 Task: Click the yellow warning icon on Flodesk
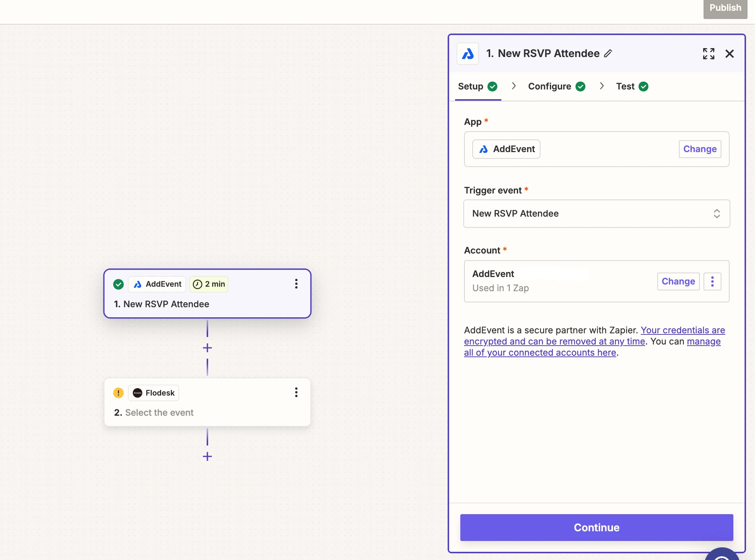(118, 393)
